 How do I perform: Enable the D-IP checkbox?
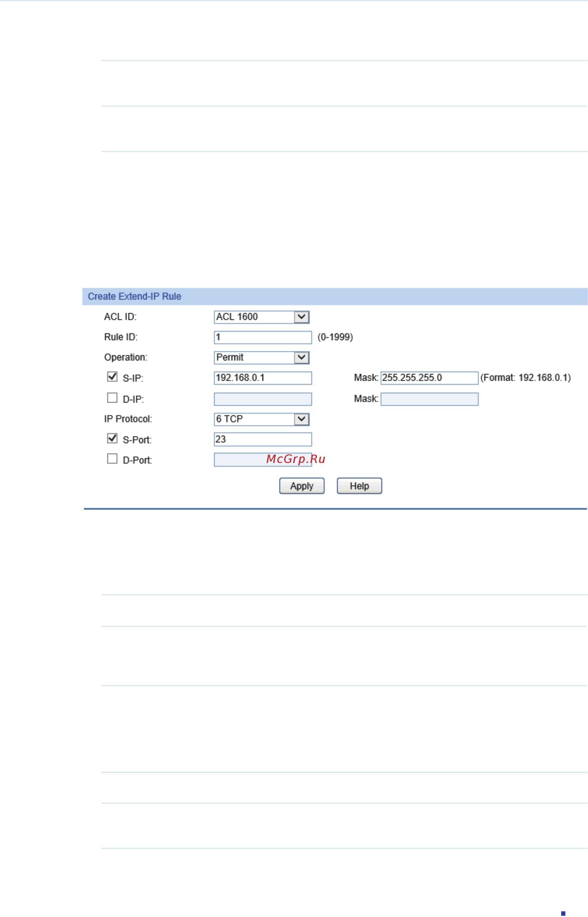tap(112, 398)
